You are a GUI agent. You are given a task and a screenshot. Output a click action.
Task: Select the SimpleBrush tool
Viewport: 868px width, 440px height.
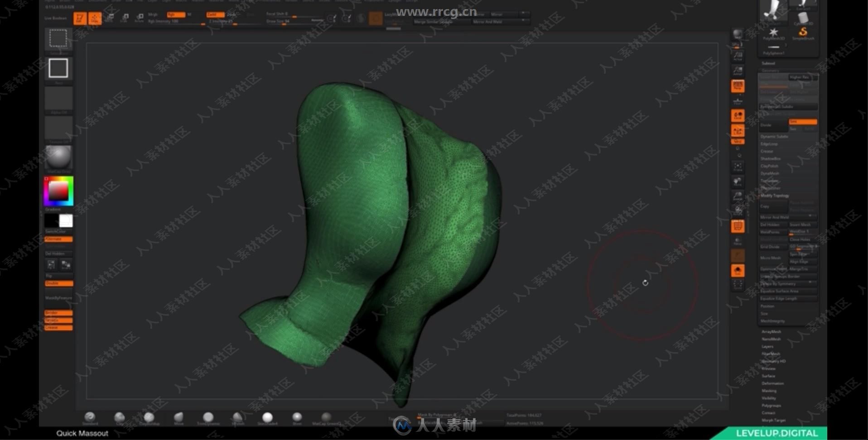[803, 33]
